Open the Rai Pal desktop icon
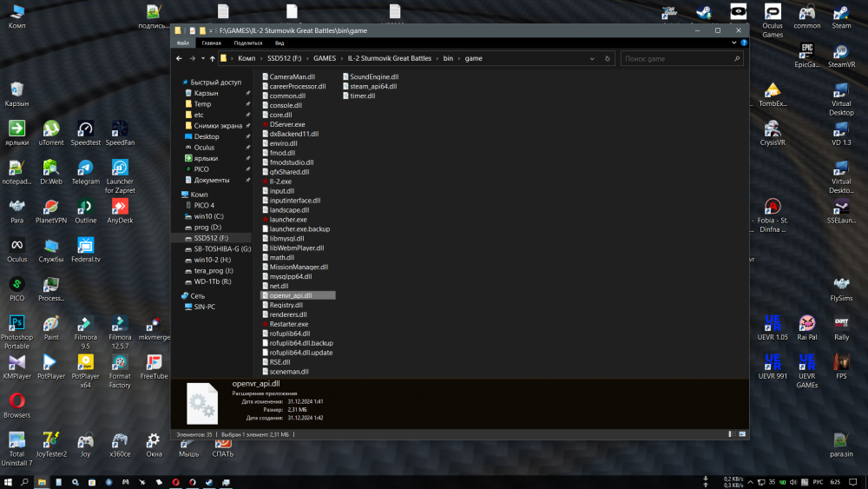The image size is (868, 489). tap(806, 327)
